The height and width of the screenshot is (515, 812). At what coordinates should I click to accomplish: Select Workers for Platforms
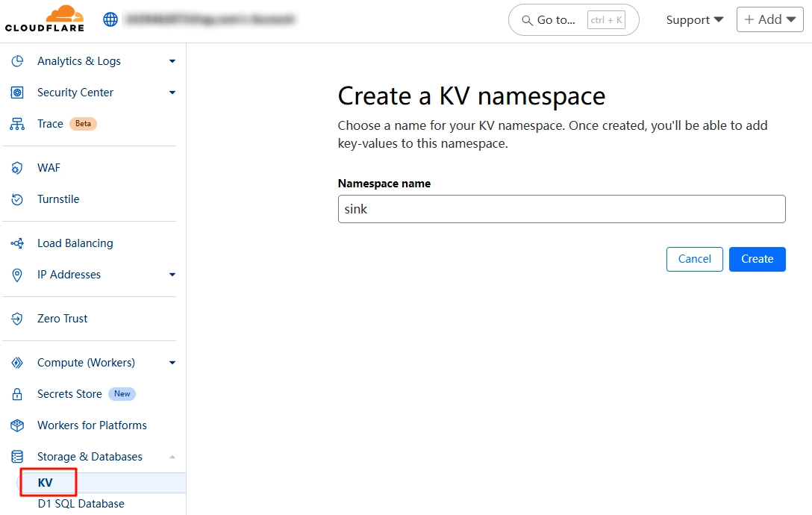93,425
